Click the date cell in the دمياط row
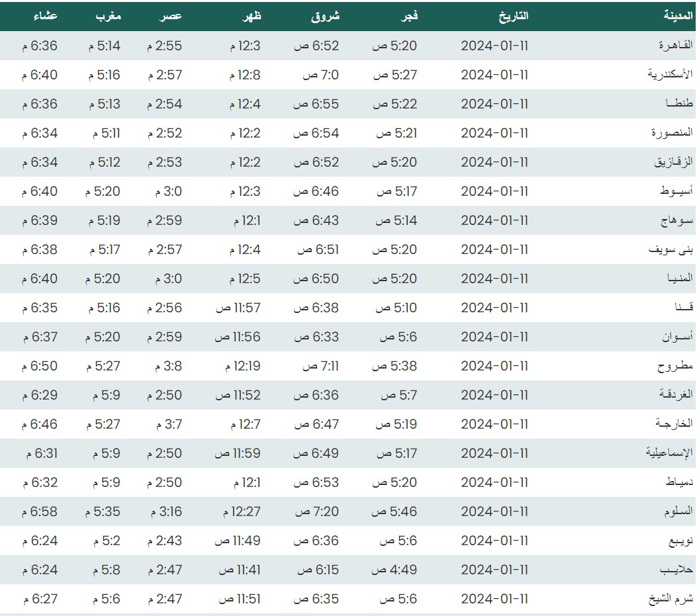 tap(494, 482)
